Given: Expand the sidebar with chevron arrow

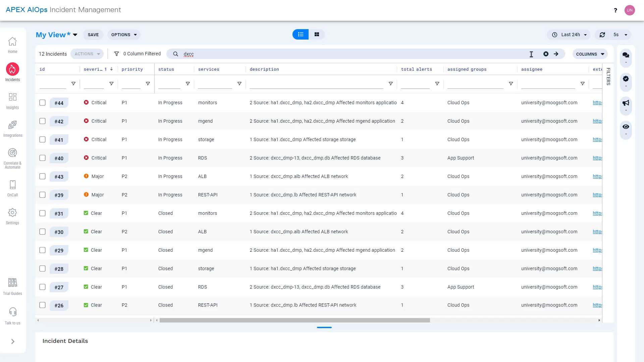Looking at the screenshot, I should [13, 342].
